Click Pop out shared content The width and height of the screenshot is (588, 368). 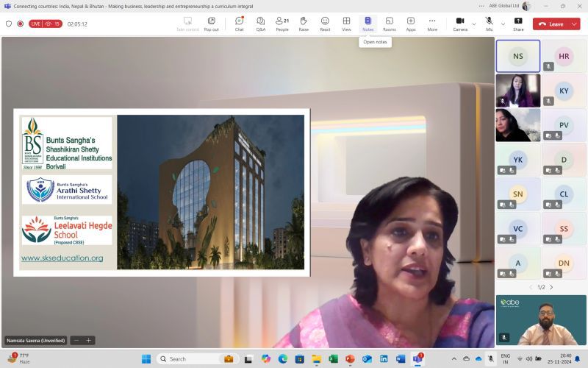coord(212,24)
